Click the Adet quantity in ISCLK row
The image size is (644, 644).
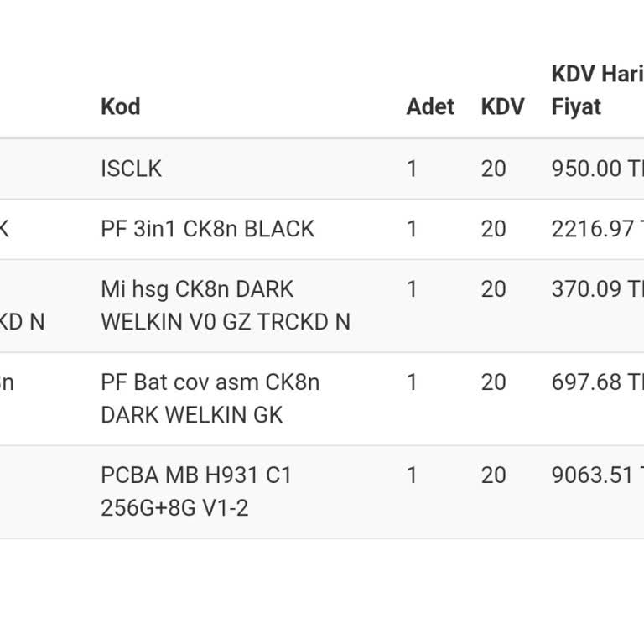pos(412,169)
